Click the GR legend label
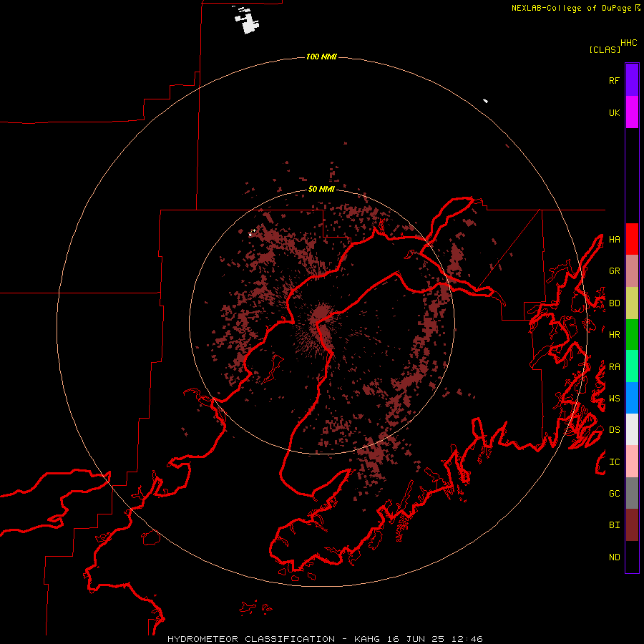The height and width of the screenshot is (644, 644). 614,270
